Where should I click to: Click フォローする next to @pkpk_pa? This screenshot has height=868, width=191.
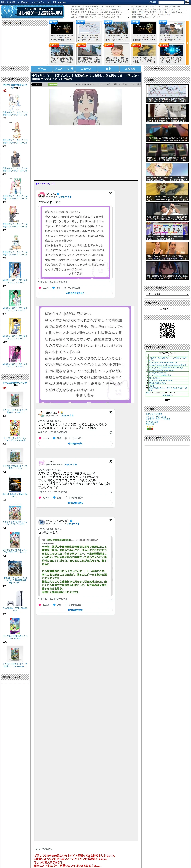coord(65,197)
